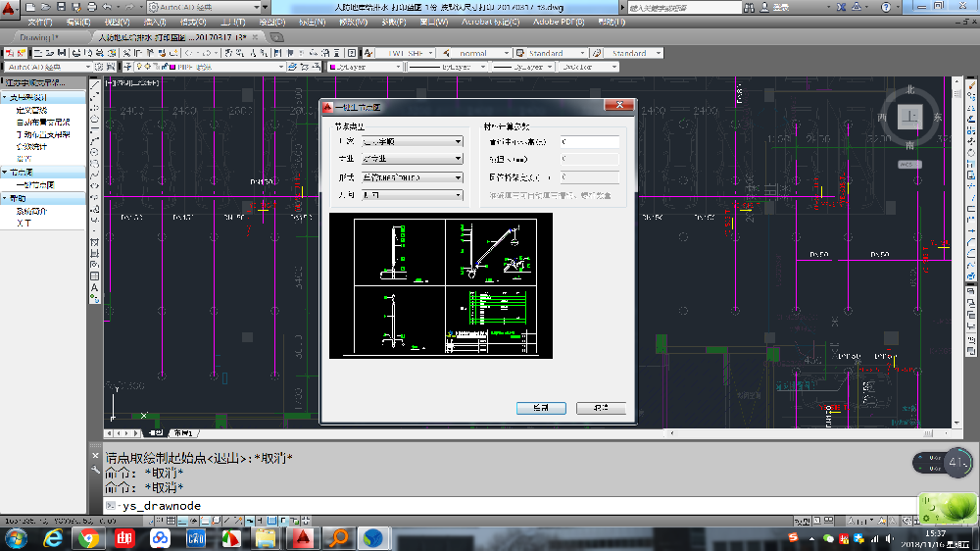Open the 文件(F) menu
Viewport: 980px width, 551px height.
click(x=40, y=21)
